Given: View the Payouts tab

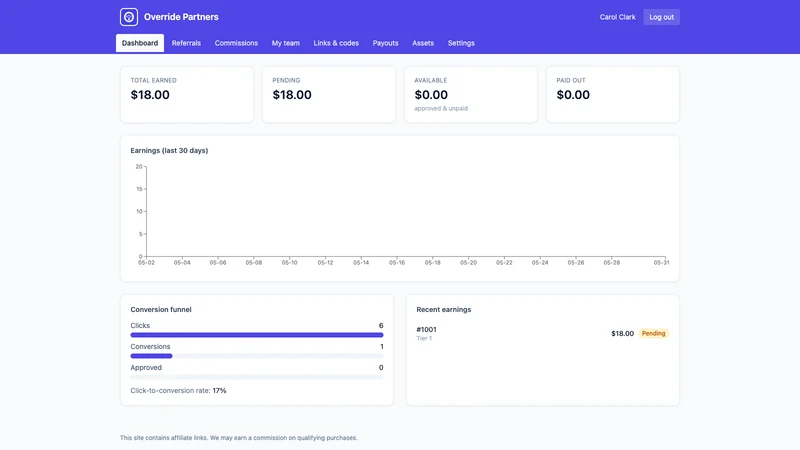Looking at the screenshot, I should pyautogui.click(x=385, y=43).
